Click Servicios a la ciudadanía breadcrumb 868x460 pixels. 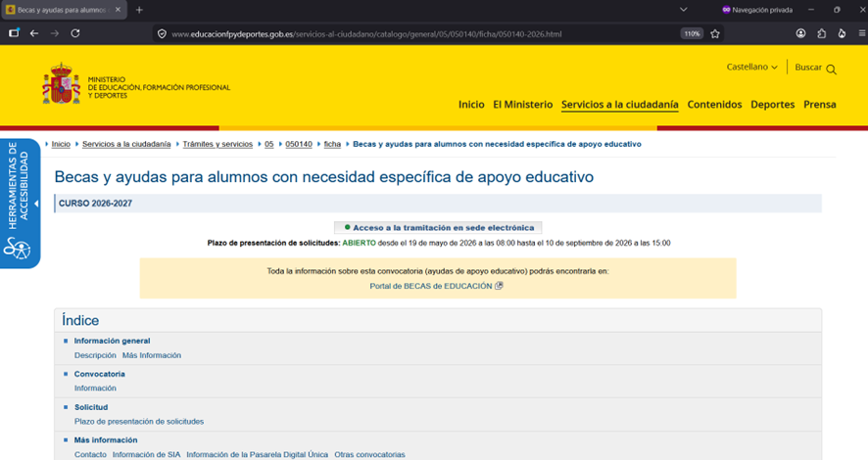click(126, 144)
